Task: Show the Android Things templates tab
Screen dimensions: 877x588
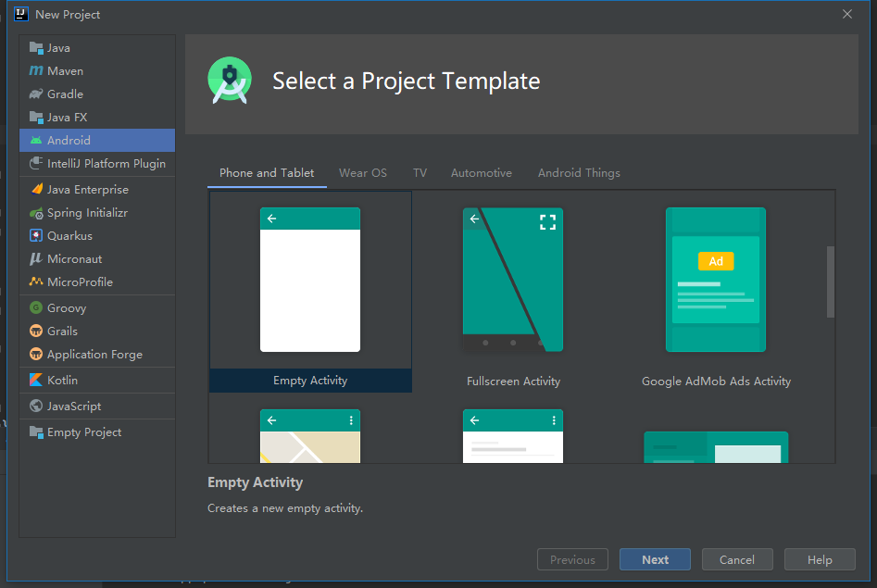Action: point(579,173)
